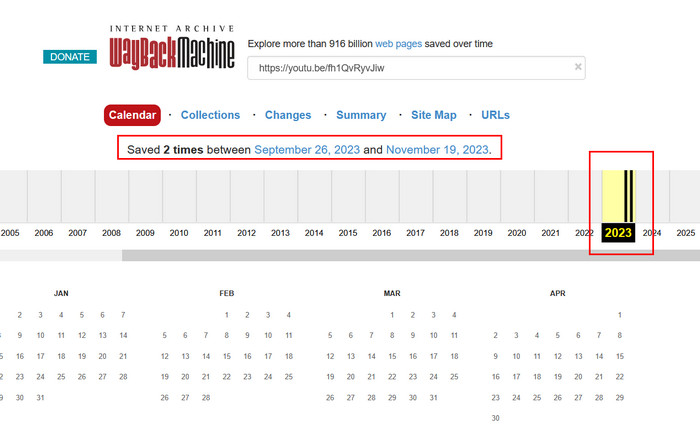
Task: Click the FEB month heading
Action: [x=227, y=293]
